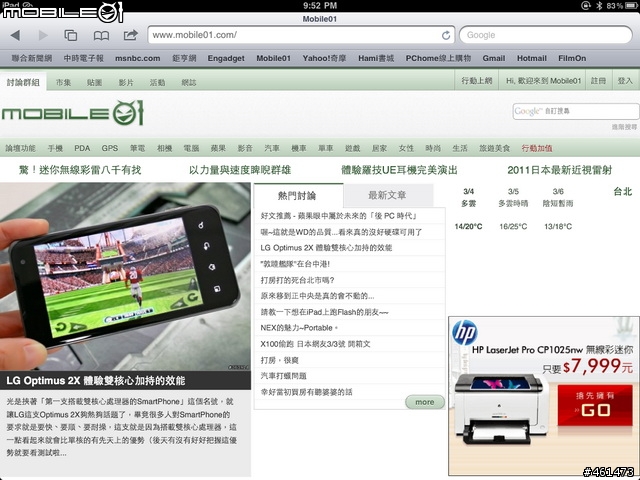Tap the share/action arrow icon

pos(131,35)
